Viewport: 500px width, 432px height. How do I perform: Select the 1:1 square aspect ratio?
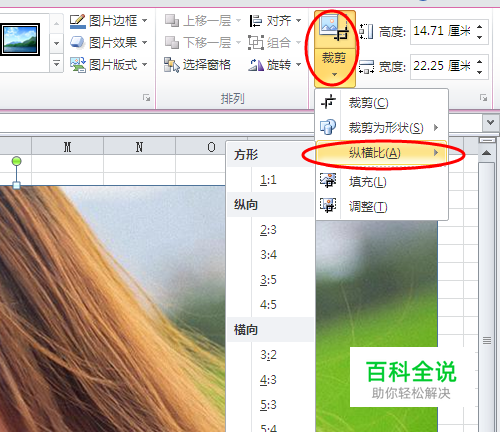coord(269,180)
